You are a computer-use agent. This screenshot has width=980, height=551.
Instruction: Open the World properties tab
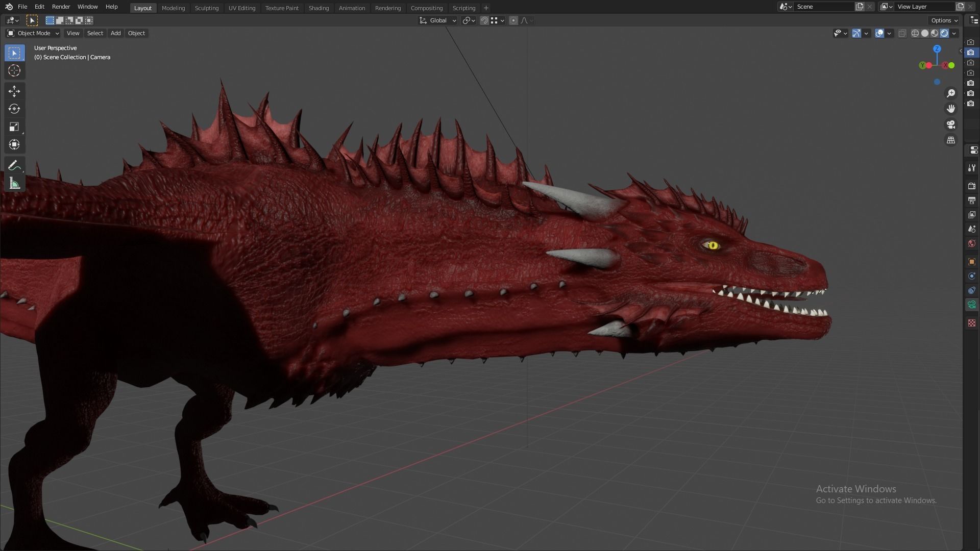(971, 243)
